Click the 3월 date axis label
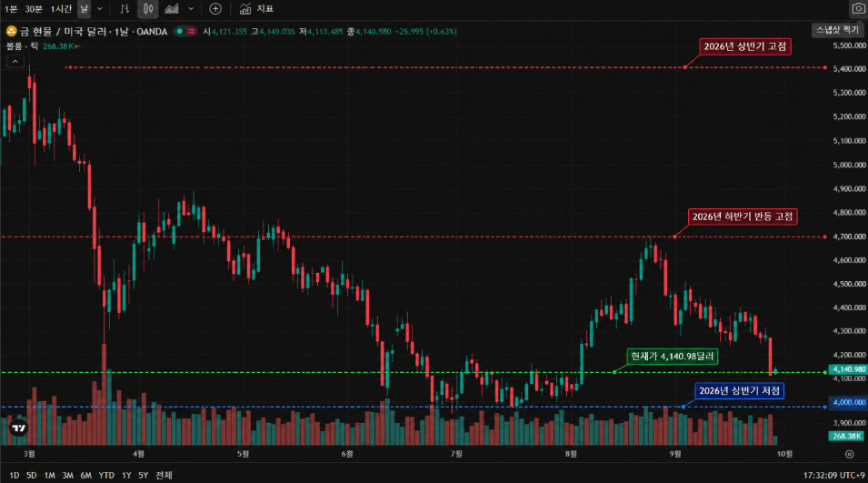Screen dimensions: 868x483 pos(29,454)
